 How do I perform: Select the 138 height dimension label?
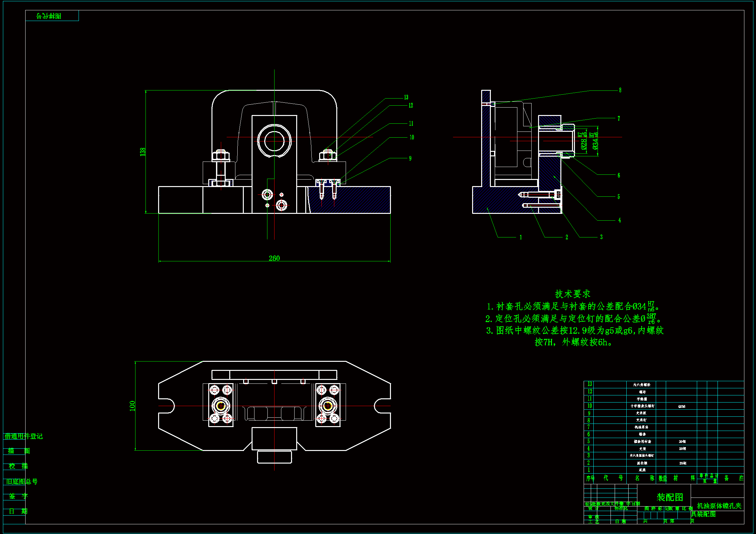coord(143,152)
